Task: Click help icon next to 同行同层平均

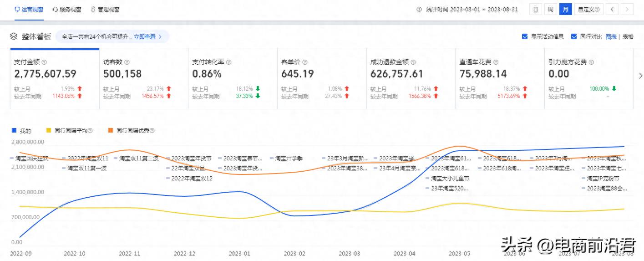Action: click(90, 131)
